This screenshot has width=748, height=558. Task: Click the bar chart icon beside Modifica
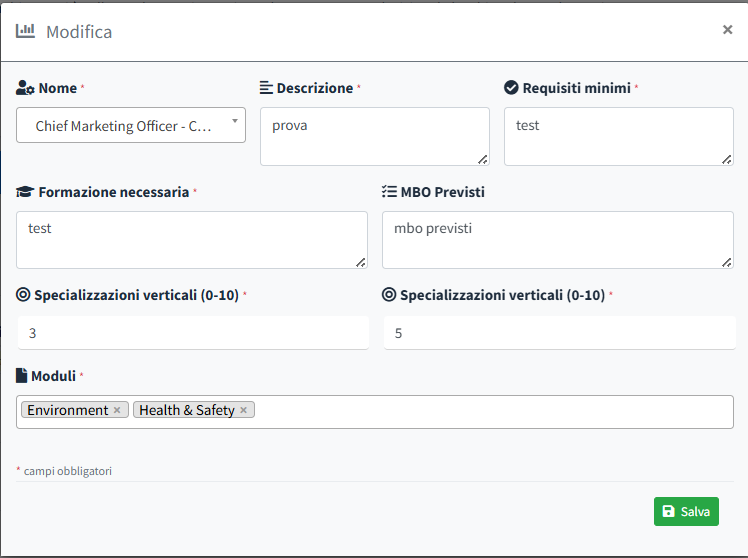26,31
